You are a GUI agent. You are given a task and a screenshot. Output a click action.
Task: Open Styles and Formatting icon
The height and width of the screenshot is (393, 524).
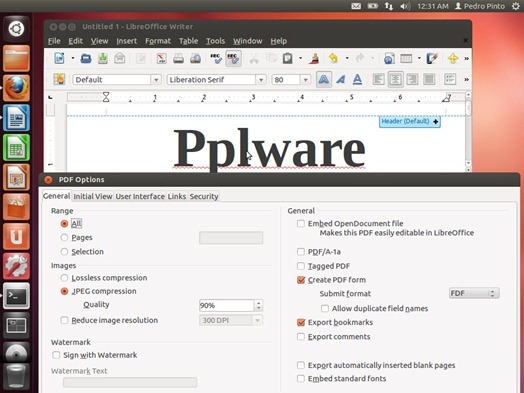point(59,80)
